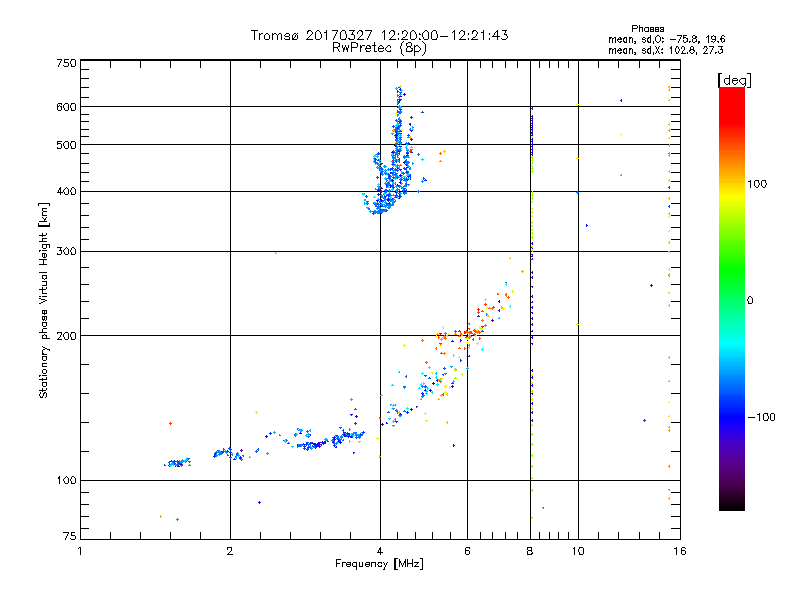This screenshot has width=800, height=600.
Task: Click the y-axis tick label '500'
Action: [66, 145]
